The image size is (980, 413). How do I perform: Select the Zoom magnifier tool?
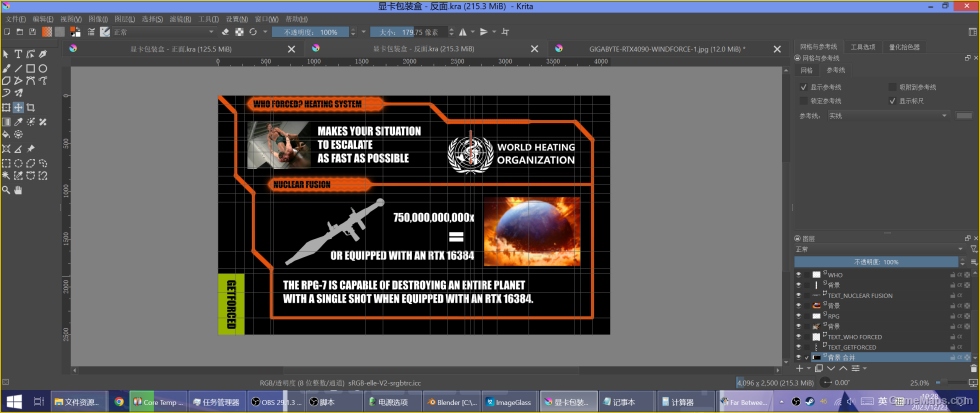point(6,190)
